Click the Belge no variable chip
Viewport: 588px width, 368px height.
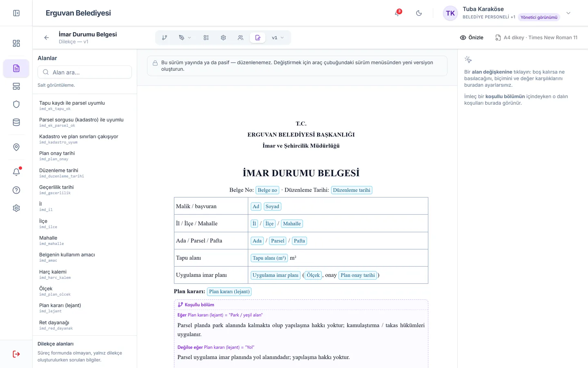[267, 190]
